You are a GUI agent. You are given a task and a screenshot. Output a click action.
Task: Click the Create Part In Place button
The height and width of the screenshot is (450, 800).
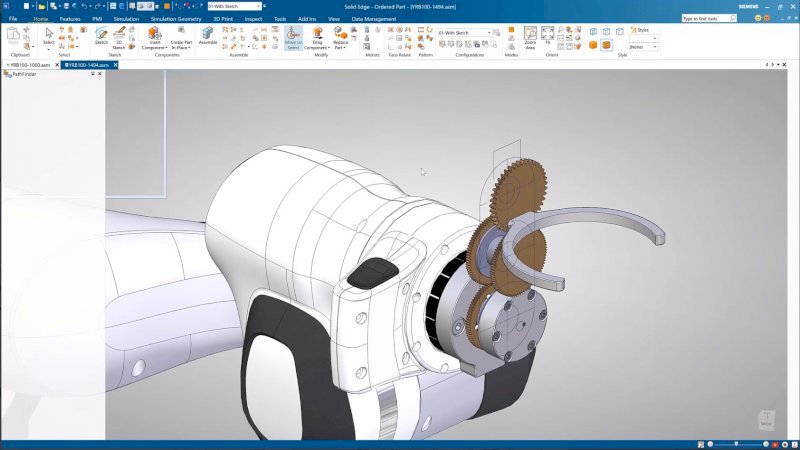click(x=181, y=40)
